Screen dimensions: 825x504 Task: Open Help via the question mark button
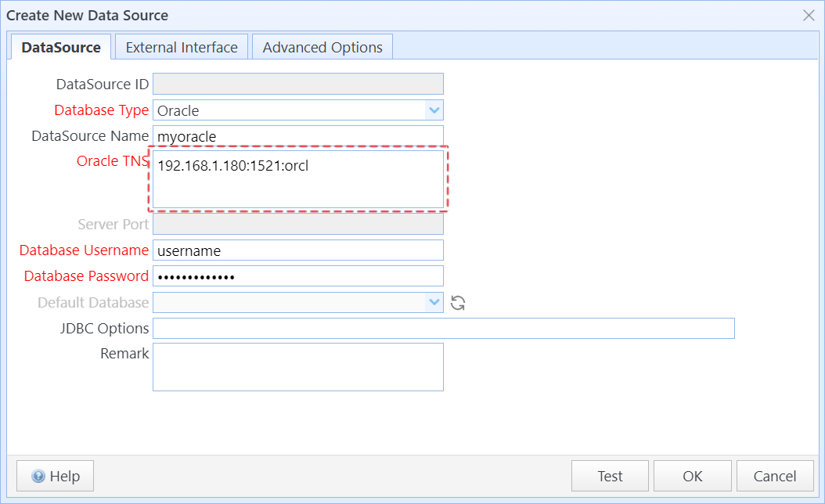tap(55, 476)
